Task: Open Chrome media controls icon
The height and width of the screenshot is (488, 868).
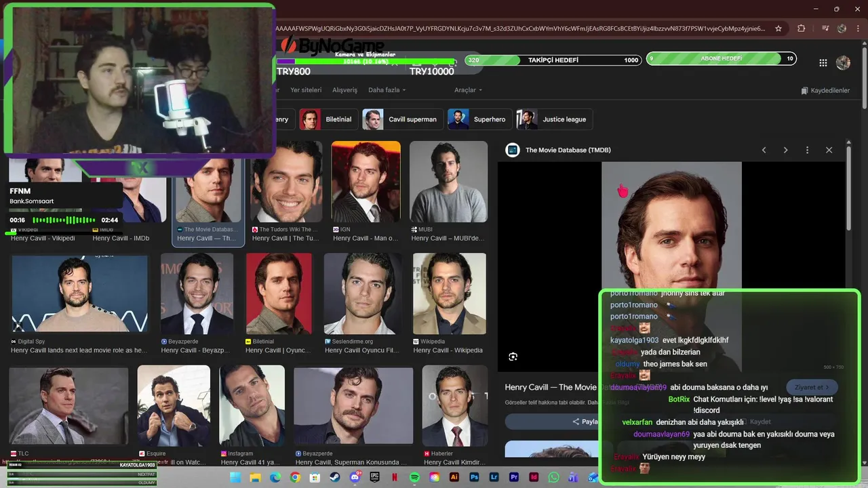Action: point(825,28)
